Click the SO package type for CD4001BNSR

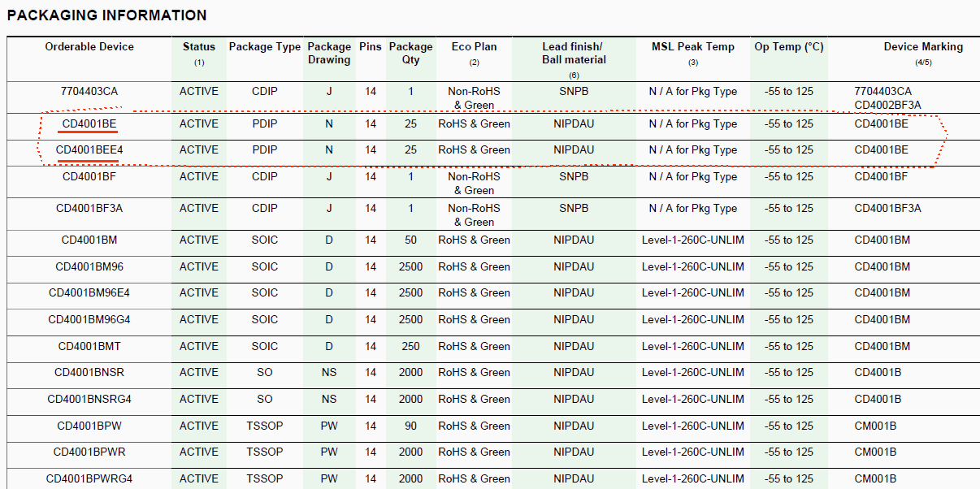pos(265,373)
